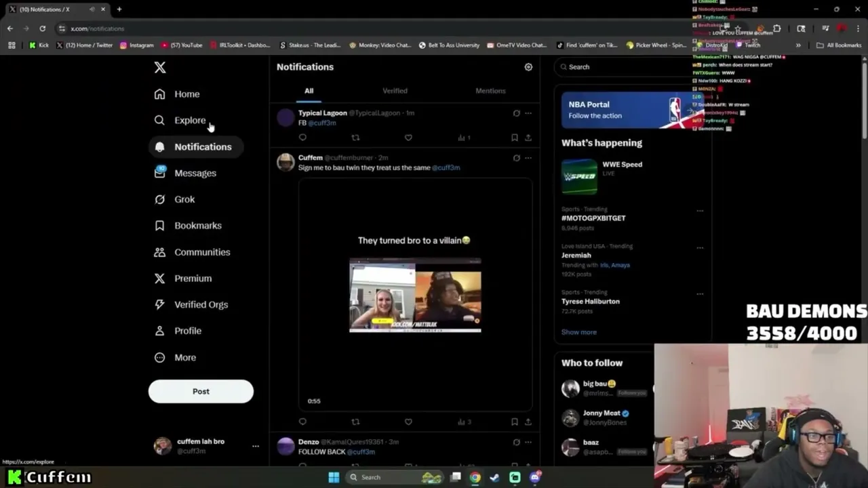View analytics of the Cuffem video post

pos(464,422)
